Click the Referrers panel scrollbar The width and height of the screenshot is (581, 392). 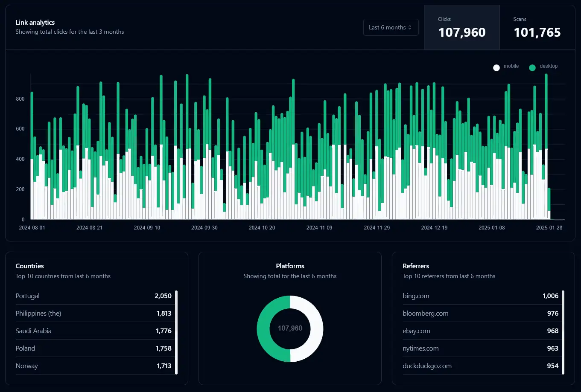[563, 331]
